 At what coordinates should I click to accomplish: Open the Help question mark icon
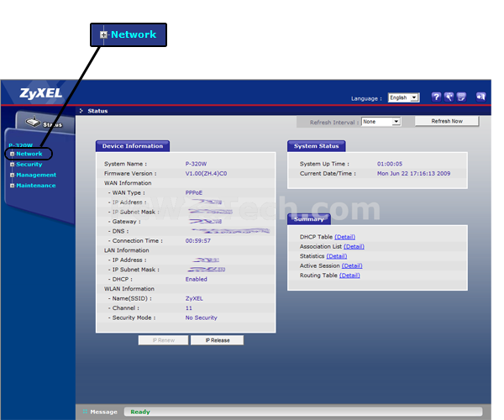436,97
